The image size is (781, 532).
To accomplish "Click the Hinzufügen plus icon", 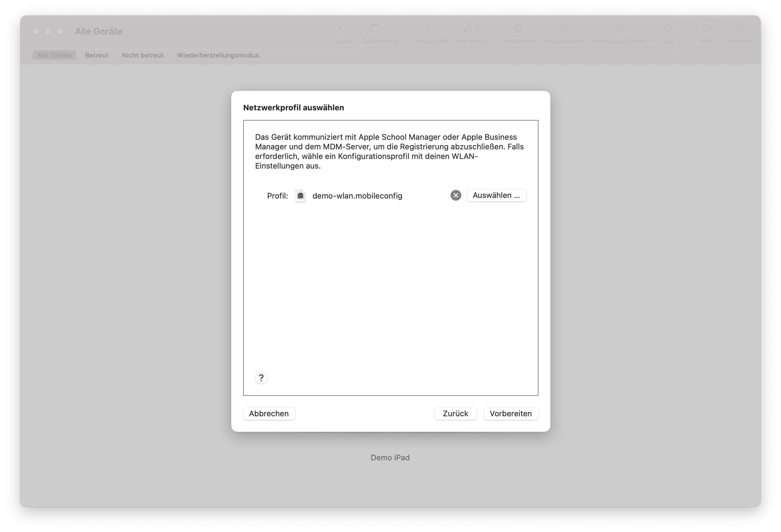I will (429, 28).
